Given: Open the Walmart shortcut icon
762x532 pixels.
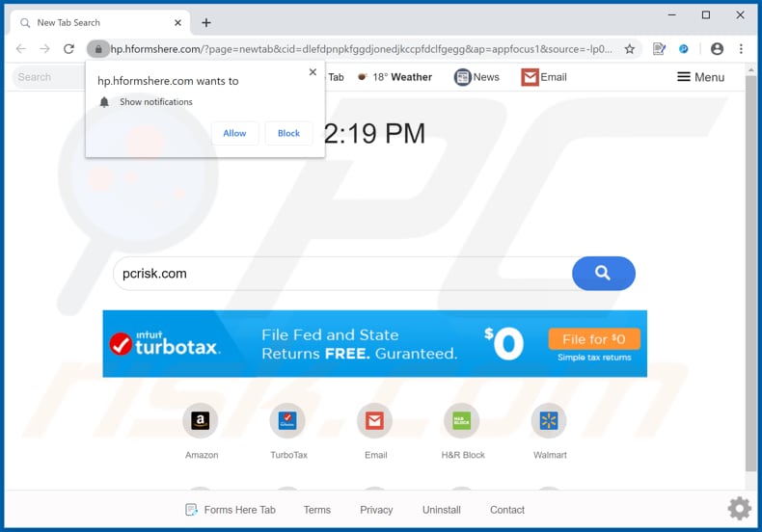Looking at the screenshot, I should click(x=549, y=420).
